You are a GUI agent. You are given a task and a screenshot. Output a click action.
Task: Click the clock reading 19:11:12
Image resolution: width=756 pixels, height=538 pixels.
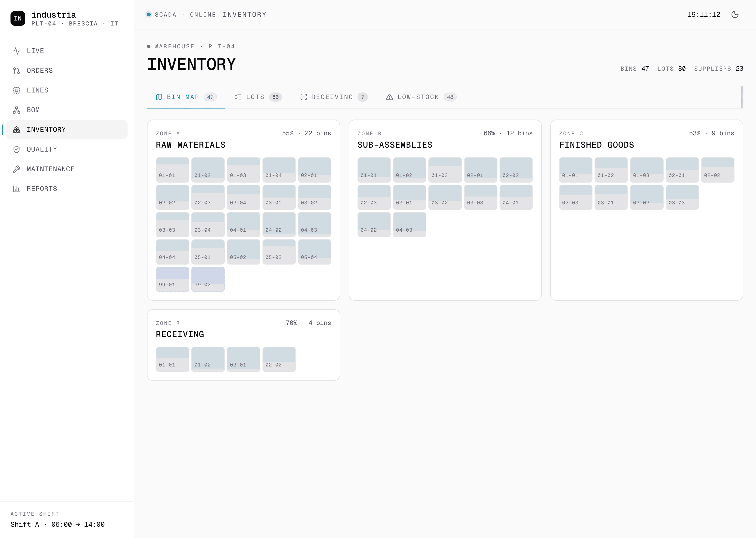(x=704, y=14)
